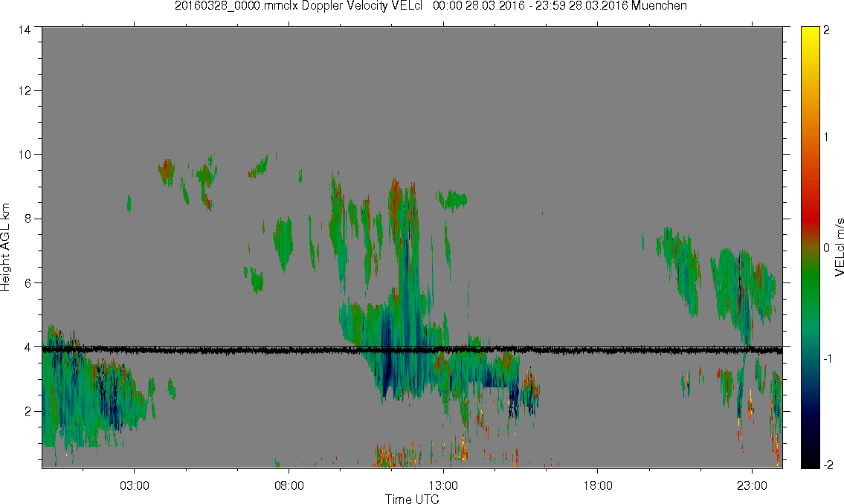Viewport: 844px width, 504px height.
Task: Select the 13:00 time axis label
Action: click(443, 485)
